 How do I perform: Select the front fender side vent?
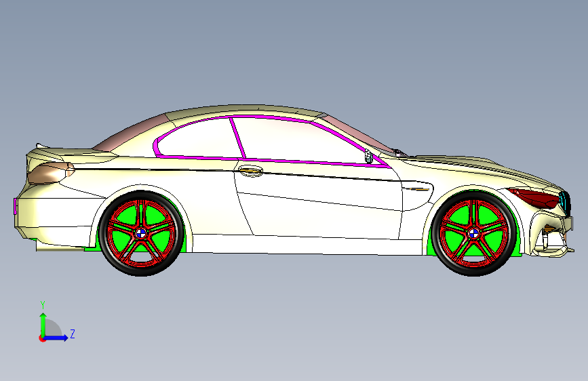pyautogui.click(x=415, y=188)
